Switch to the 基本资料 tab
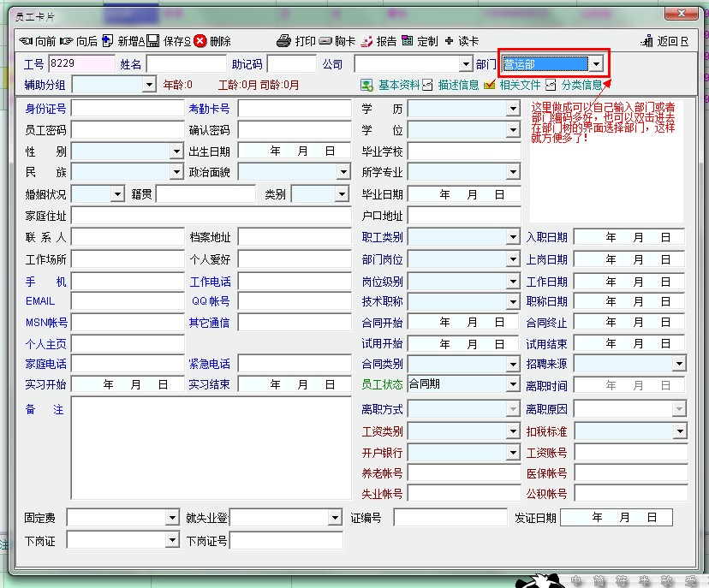Viewport: 709px width, 588px height. click(x=390, y=85)
